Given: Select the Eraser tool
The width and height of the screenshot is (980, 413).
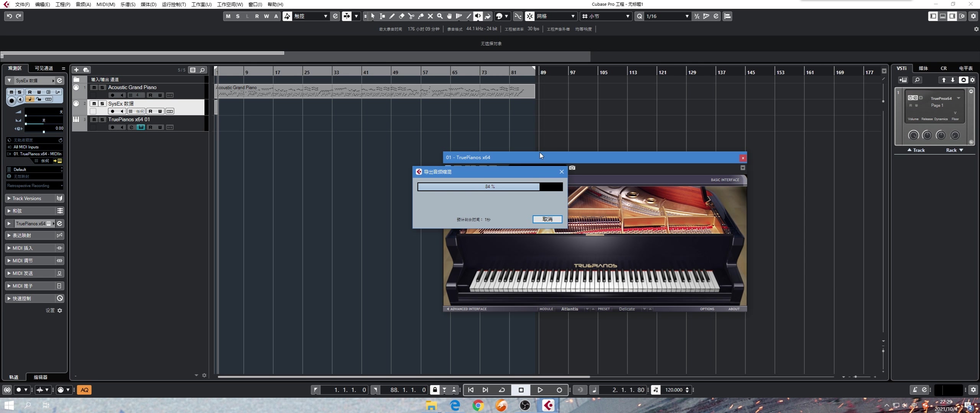Looking at the screenshot, I should click(402, 16).
